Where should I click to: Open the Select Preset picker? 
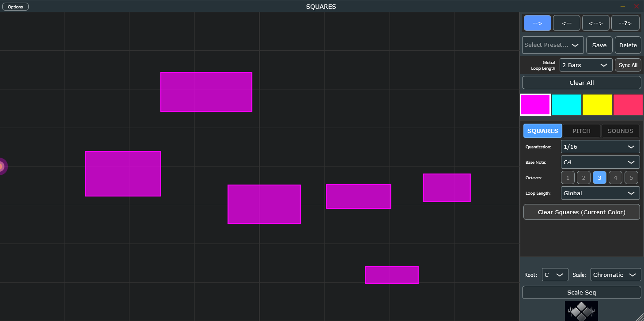pos(552,45)
